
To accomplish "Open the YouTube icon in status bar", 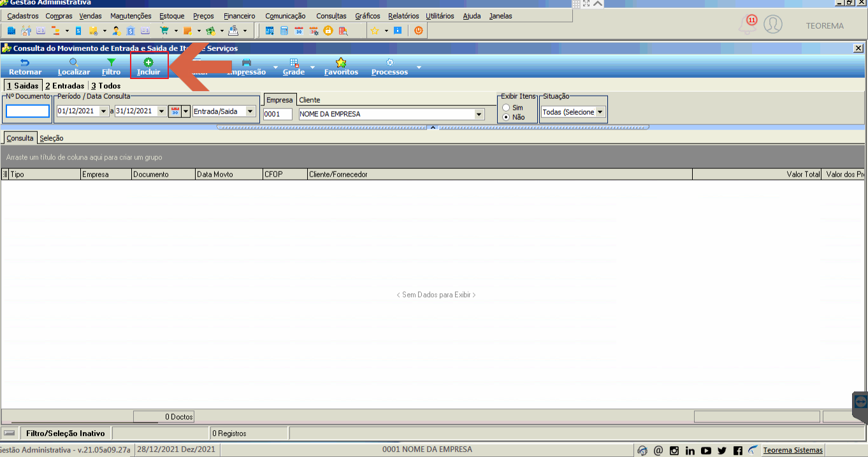I will [x=706, y=450].
